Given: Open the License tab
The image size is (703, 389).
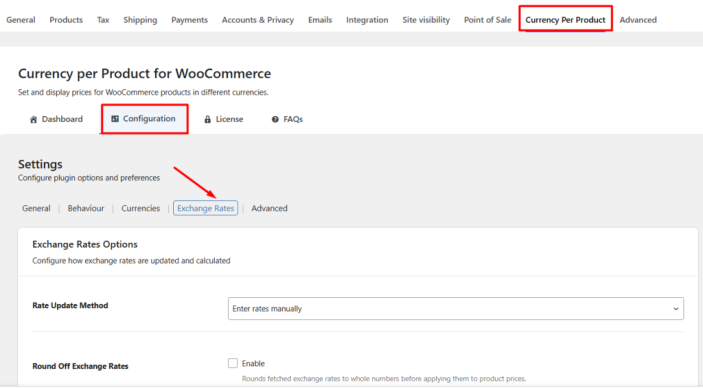Looking at the screenshot, I should click(x=224, y=119).
